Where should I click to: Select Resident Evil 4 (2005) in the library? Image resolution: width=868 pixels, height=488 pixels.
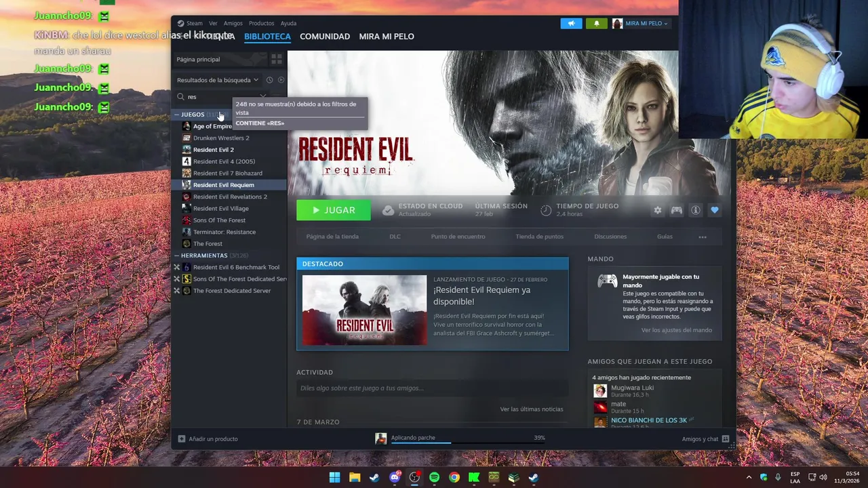click(x=224, y=161)
